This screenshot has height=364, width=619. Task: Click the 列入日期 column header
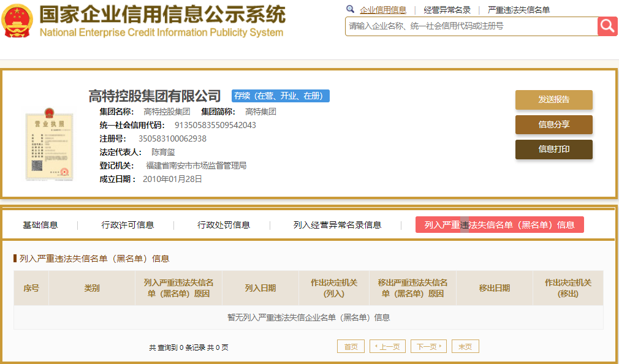click(x=260, y=288)
